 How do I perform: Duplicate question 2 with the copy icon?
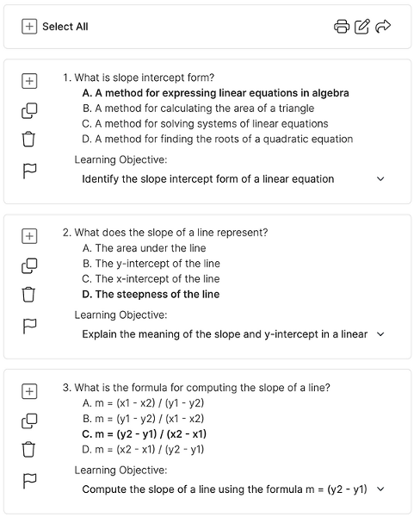click(x=29, y=265)
